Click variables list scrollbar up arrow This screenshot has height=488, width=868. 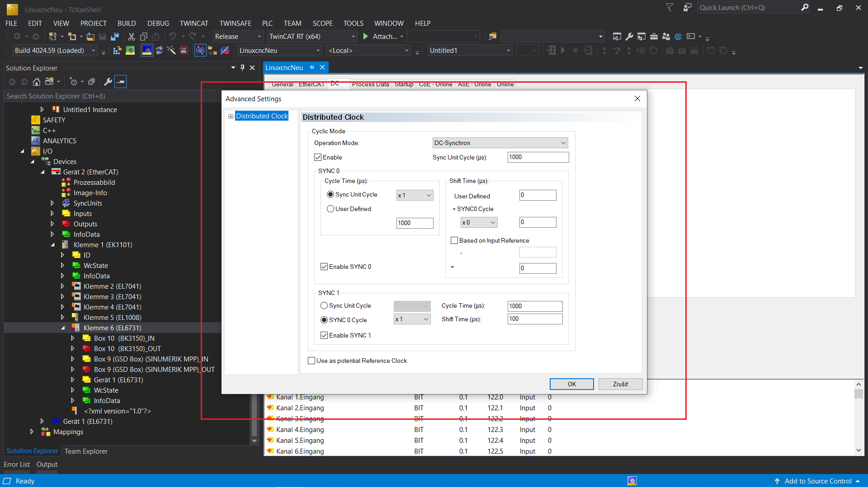point(859,385)
